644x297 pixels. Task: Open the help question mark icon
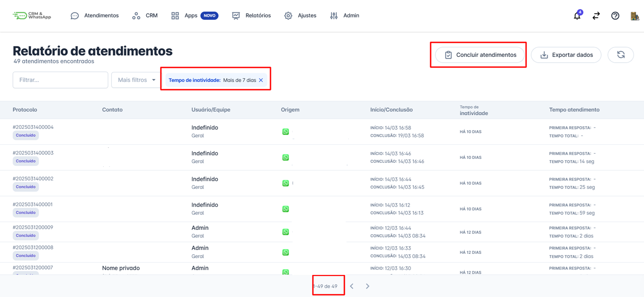click(x=615, y=16)
